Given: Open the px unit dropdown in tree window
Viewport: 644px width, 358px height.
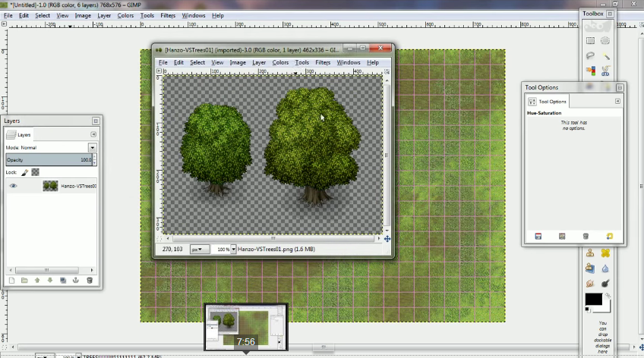Looking at the screenshot, I should pyautogui.click(x=200, y=250).
